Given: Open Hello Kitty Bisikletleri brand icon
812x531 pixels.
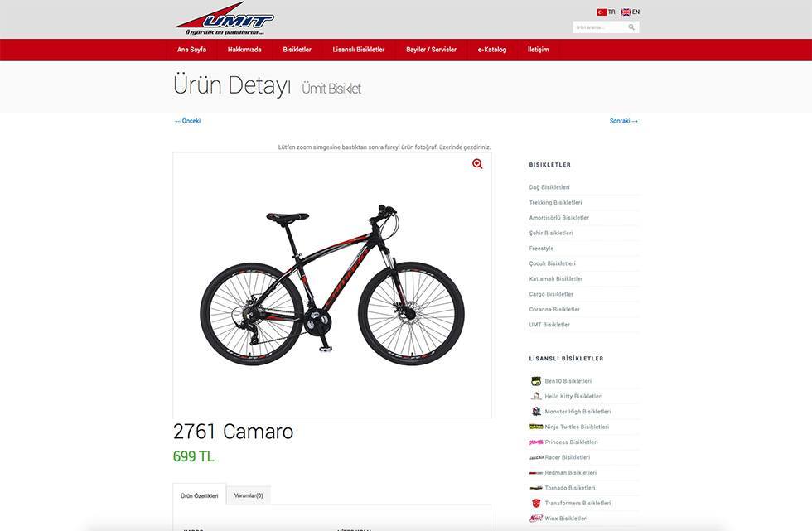Looking at the screenshot, I should (x=536, y=396).
